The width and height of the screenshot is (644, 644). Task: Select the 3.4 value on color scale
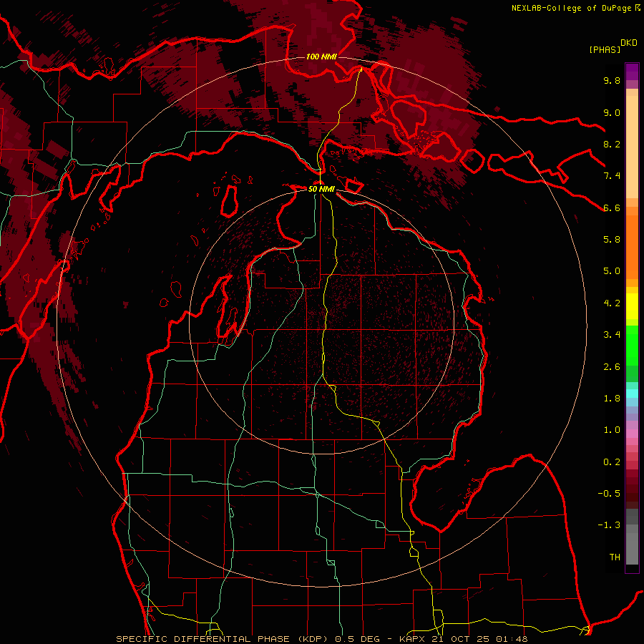coord(612,335)
